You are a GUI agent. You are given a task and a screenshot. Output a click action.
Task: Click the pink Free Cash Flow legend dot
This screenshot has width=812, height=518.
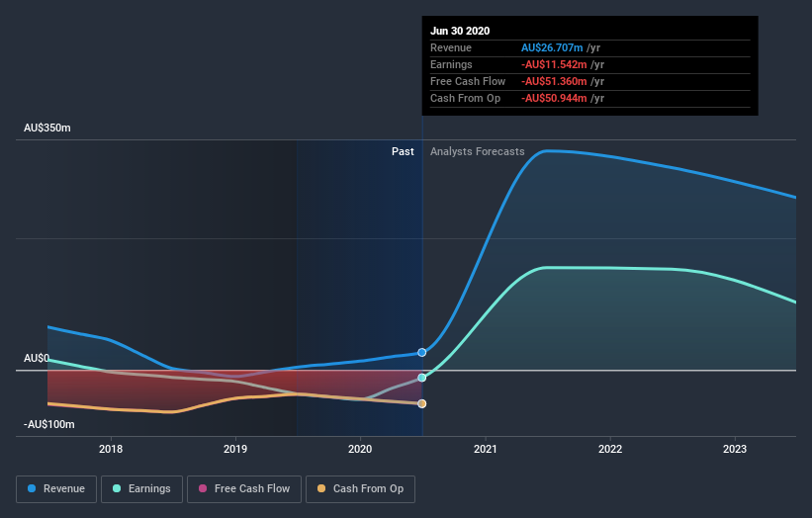pos(203,488)
